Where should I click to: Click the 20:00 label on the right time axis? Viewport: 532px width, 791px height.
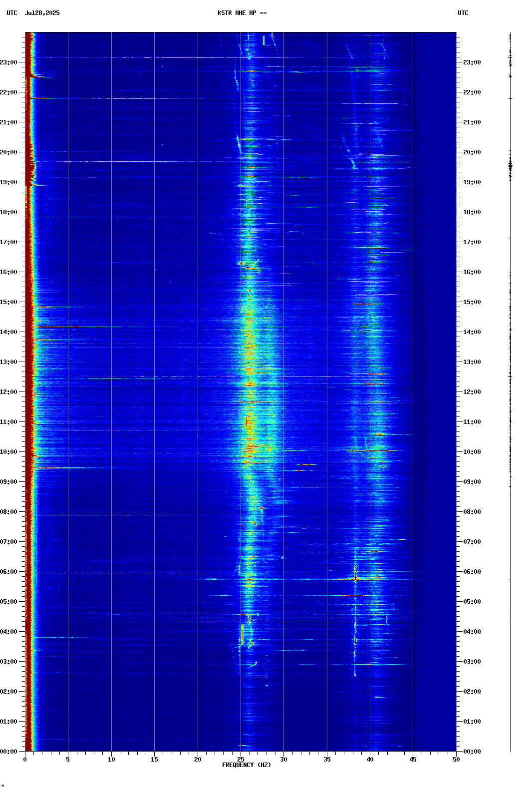pyautogui.click(x=472, y=152)
